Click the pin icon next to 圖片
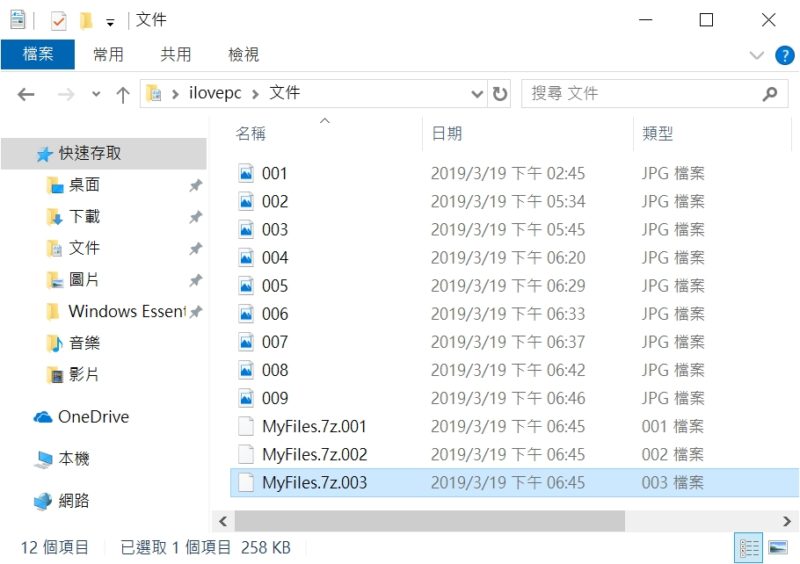This screenshot has height=564, width=800. [x=195, y=280]
